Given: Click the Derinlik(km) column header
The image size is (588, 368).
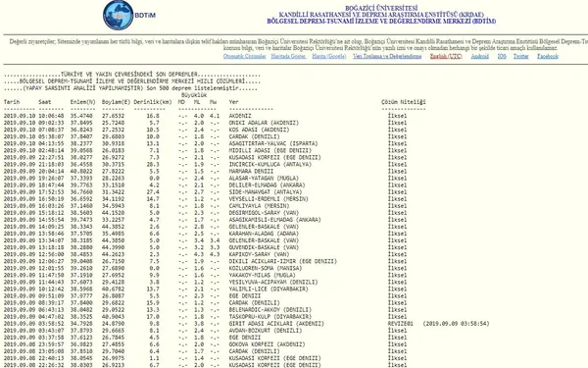Looking at the screenshot, I should [x=153, y=102].
